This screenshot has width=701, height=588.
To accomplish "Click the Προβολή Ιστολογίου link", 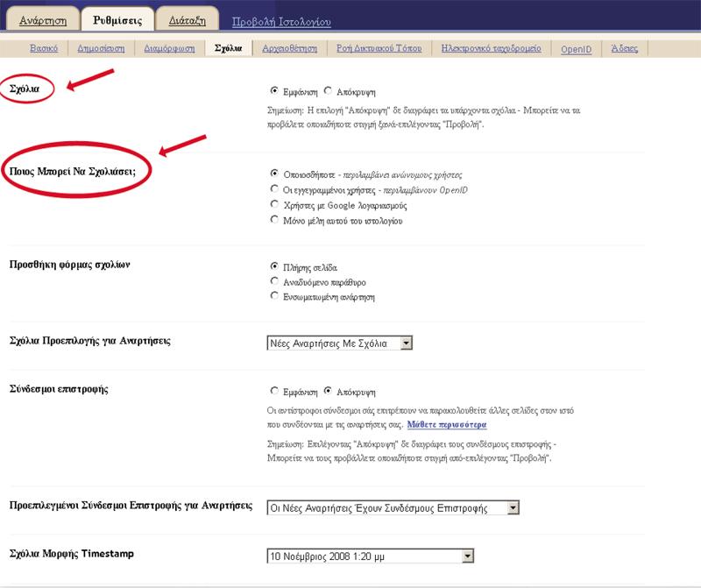I will [281, 22].
